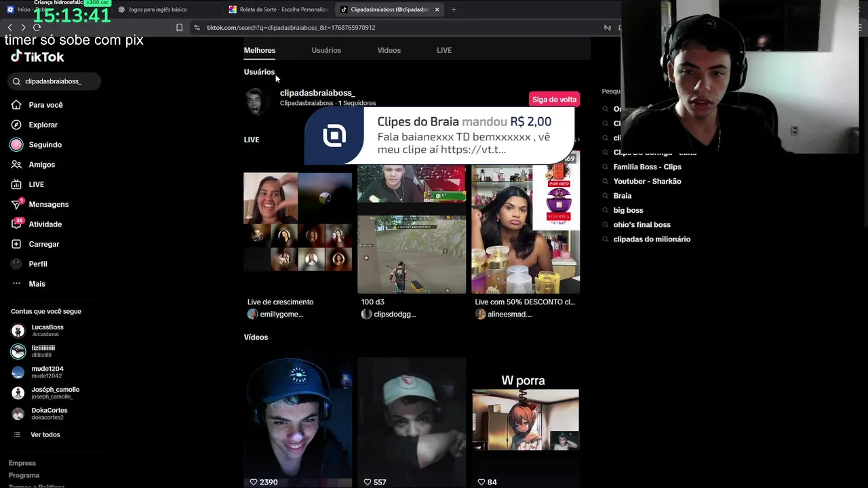Open Joséph_camolle followed account
The height and width of the screenshot is (488, 868).
tap(54, 392)
